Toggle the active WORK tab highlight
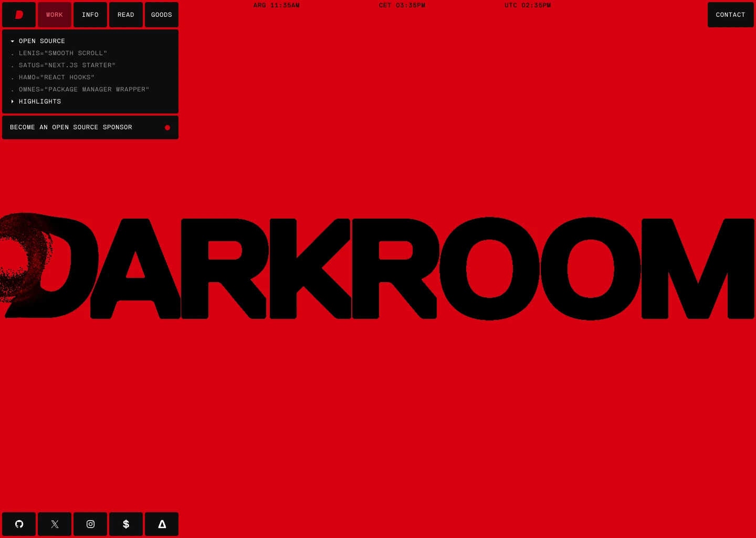This screenshot has height=538, width=756. coord(54,15)
